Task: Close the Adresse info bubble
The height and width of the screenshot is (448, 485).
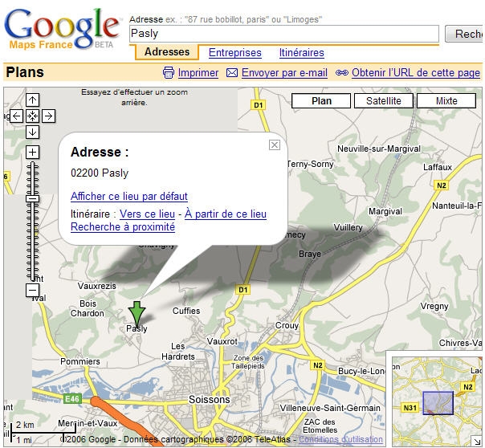Action: (x=275, y=145)
